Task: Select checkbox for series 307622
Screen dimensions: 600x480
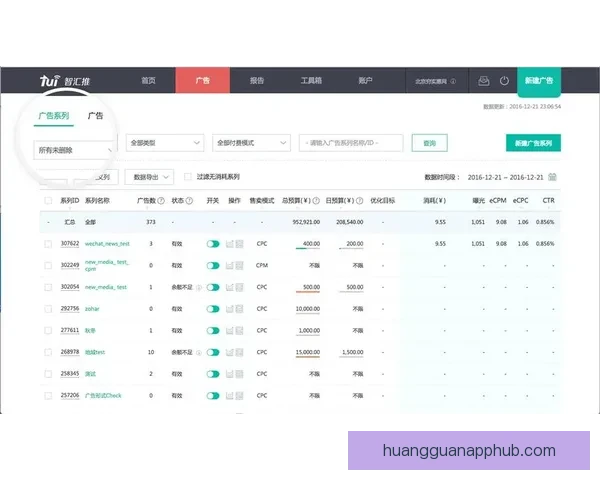Action: pyautogui.click(x=48, y=244)
